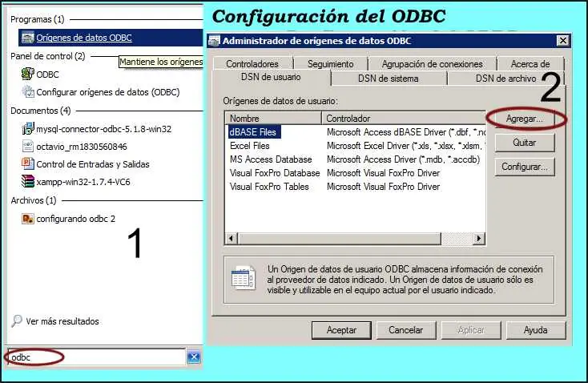Select the Visual FoxPro Database row
This screenshot has width=588, height=383.
[x=355, y=173]
